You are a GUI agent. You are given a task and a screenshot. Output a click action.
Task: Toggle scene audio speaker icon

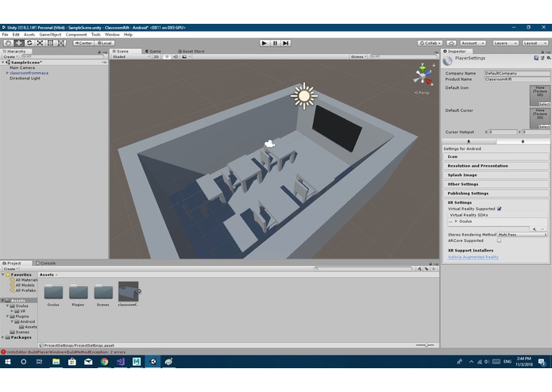point(176,56)
